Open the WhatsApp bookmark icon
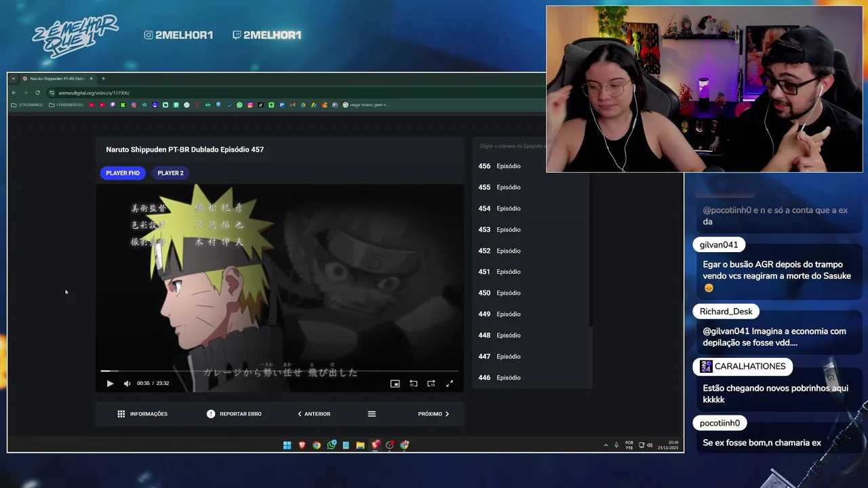 [x=240, y=105]
